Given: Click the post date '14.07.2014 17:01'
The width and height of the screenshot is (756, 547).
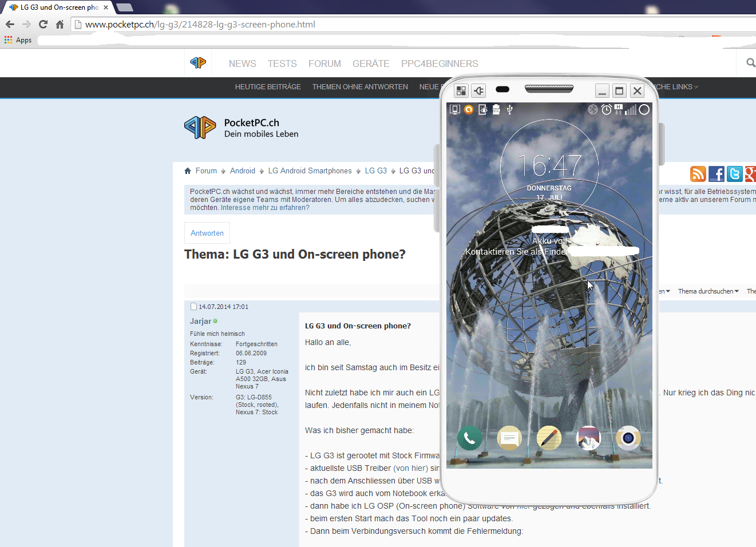Looking at the screenshot, I should [223, 307].
